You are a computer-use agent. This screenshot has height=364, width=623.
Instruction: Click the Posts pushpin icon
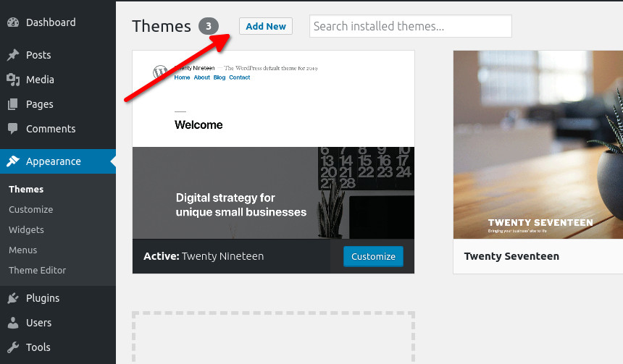[x=13, y=55]
